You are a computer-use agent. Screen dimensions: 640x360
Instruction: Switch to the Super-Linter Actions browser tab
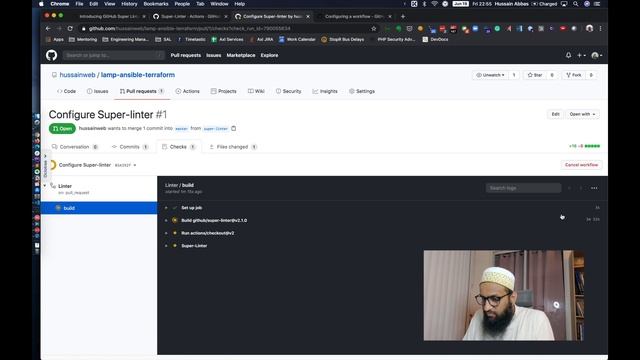[190, 17]
